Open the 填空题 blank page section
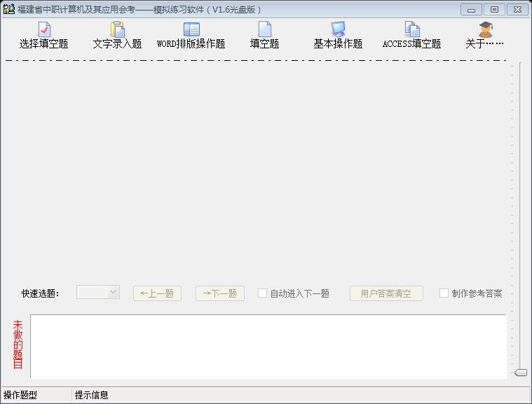Viewport: 532px width, 404px height. [x=265, y=35]
